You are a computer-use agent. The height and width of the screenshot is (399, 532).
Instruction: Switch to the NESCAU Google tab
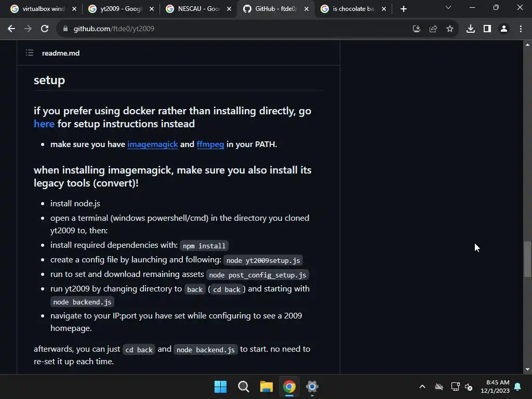point(198,9)
